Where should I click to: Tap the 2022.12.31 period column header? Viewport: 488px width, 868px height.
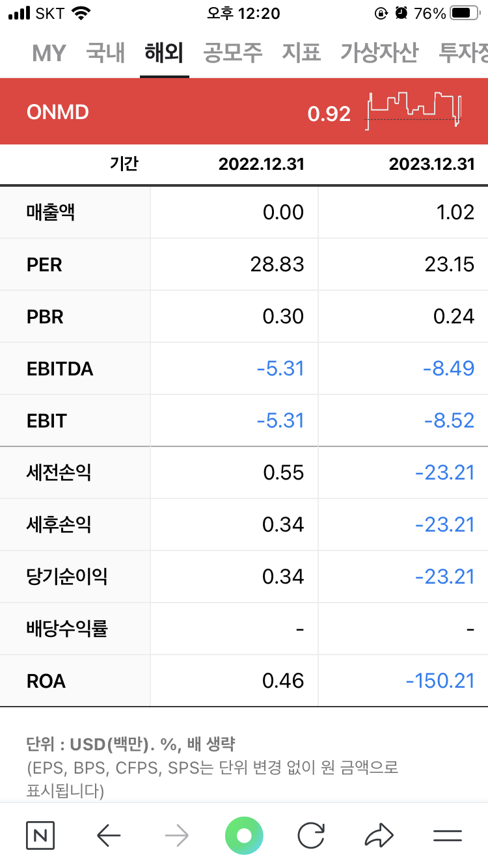261,164
